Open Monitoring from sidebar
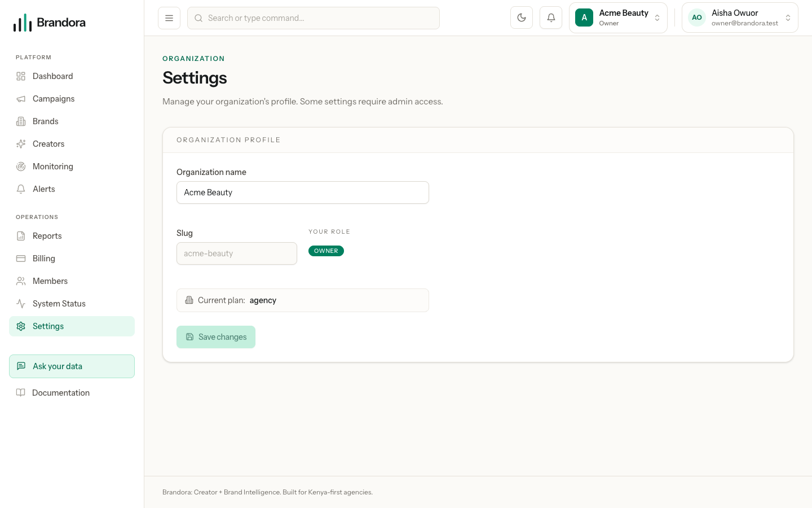 (72, 167)
